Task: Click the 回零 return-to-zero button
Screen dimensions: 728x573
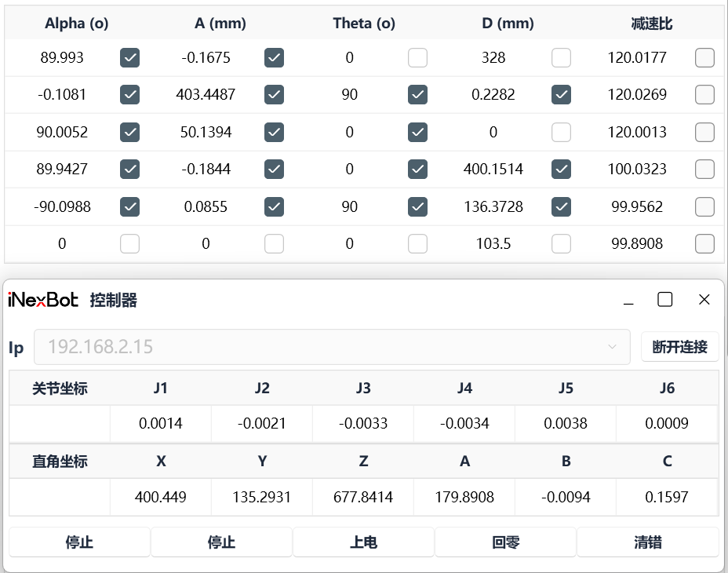Action: (506, 542)
